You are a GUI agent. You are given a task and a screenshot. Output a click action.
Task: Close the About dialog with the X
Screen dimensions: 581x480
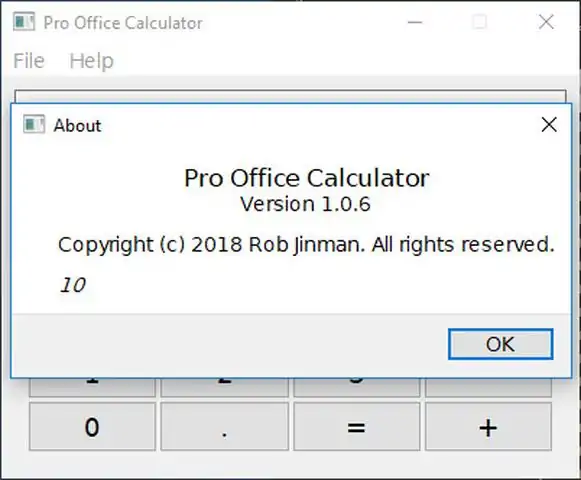coord(549,125)
